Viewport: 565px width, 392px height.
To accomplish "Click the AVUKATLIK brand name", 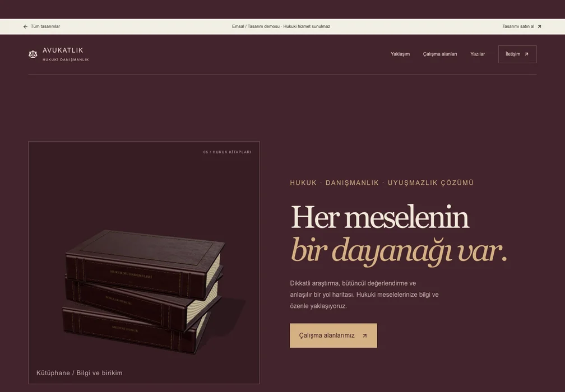I will tap(63, 50).
